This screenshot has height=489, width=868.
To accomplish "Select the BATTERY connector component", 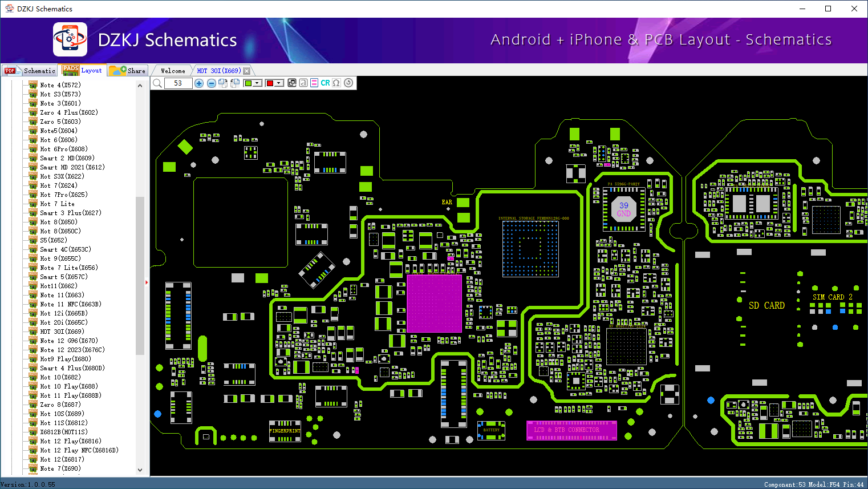I will pyautogui.click(x=491, y=431).
